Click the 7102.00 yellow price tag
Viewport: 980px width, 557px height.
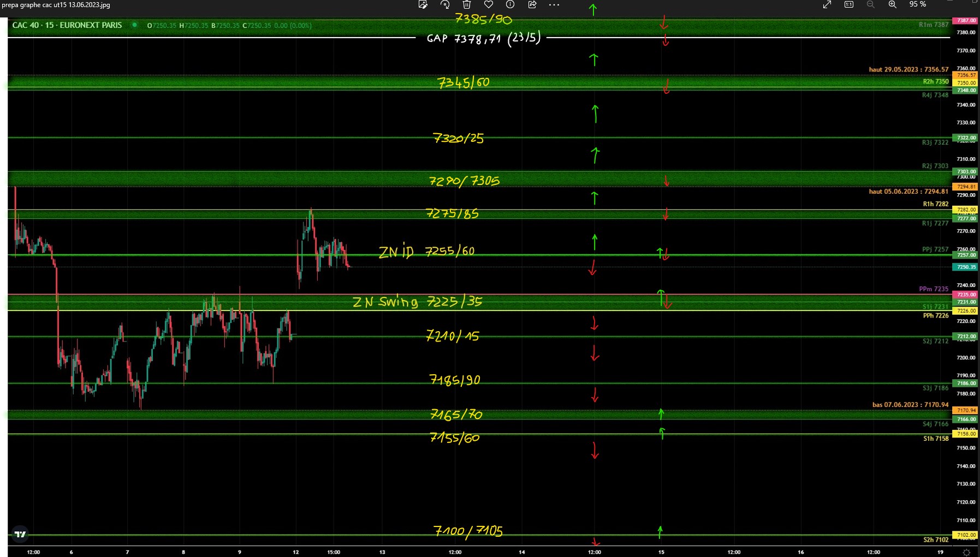pos(966,535)
